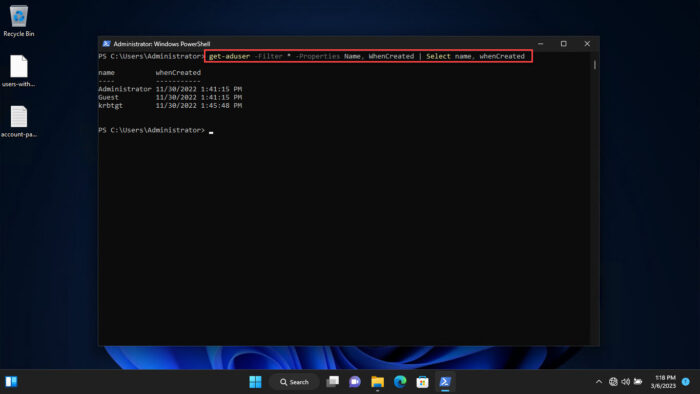Maximize the PowerShell window
Screen dimensions: 700x394
click(564, 44)
